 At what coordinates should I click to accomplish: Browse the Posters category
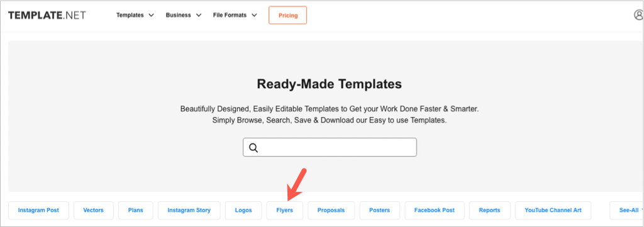(x=379, y=210)
